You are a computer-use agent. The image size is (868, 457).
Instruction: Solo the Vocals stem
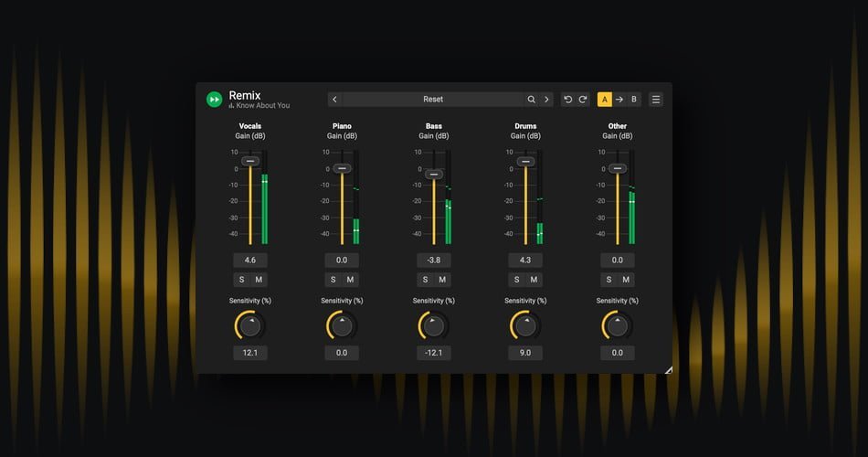[241, 280]
